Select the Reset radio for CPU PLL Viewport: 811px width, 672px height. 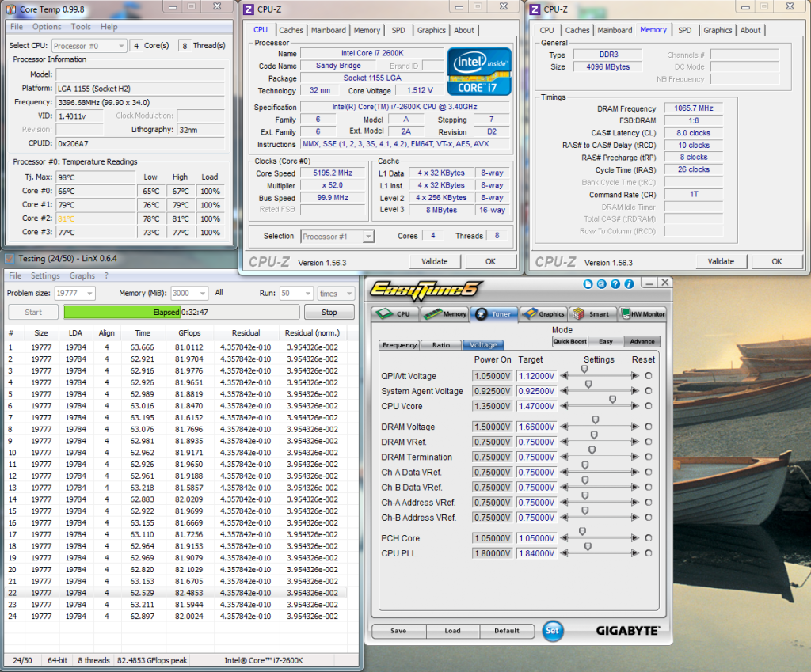pos(649,553)
